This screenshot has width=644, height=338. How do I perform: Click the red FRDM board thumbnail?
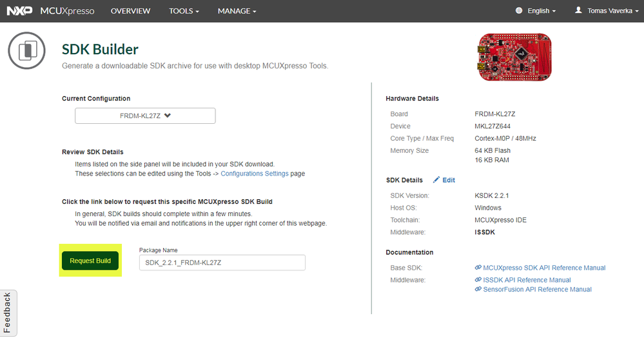[514, 57]
